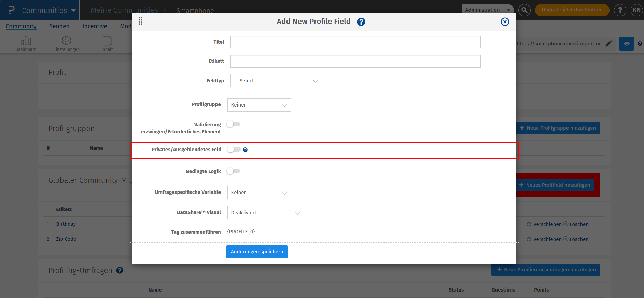
Task: Click Neue Profilierungsumfragen hinzufügen button
Action: [x=546, y=270]
